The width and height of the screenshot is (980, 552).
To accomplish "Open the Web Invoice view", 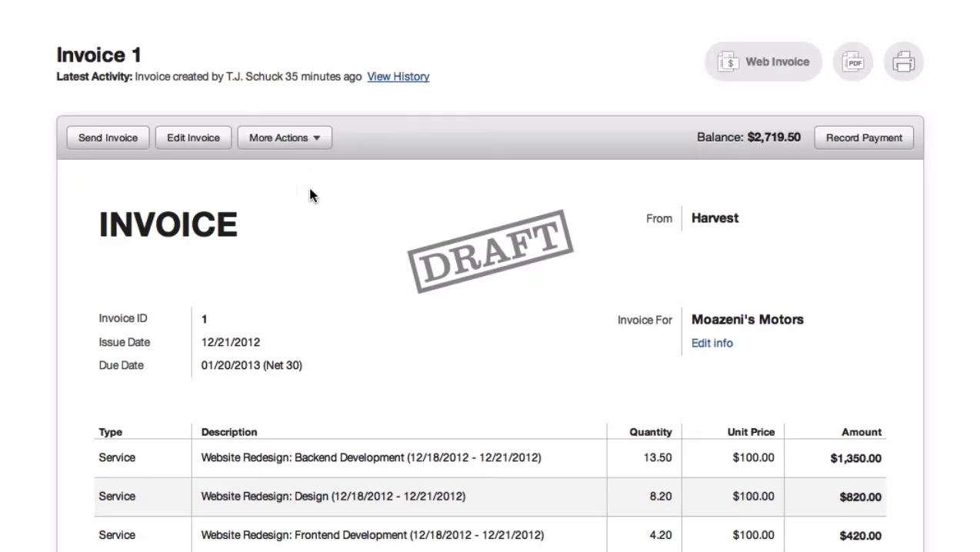I will coord(763,62).
